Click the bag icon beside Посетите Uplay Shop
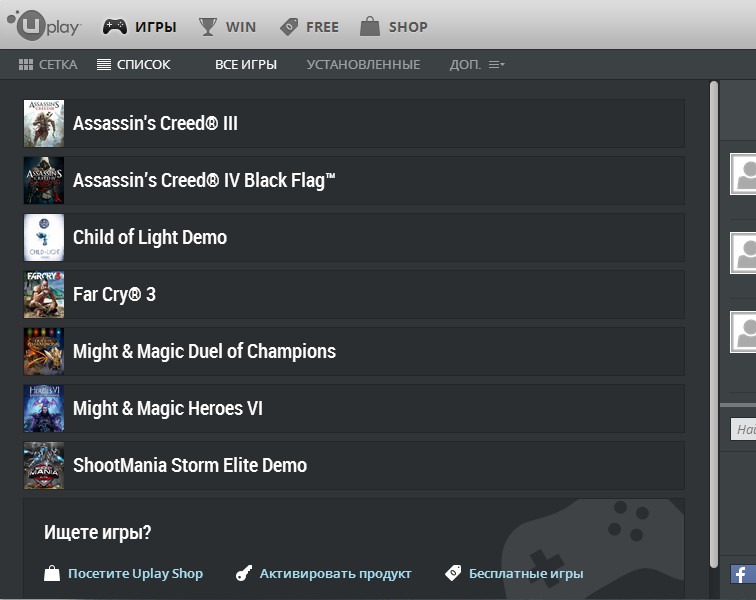Viewport: 756px width, 600px height. 52,573
